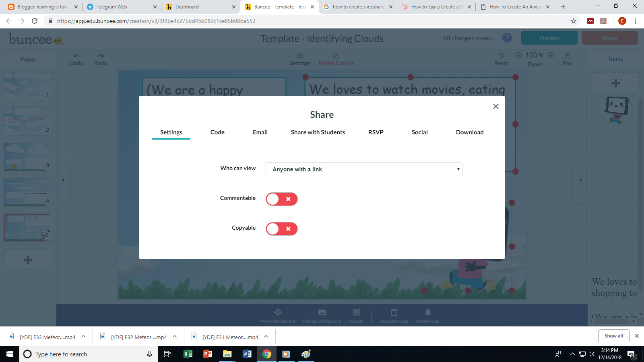This screenshot has width=644, height=362.
Task: Collapse the '[YDF] E33 Meteor' download chevron
Action: coord(83,337)
